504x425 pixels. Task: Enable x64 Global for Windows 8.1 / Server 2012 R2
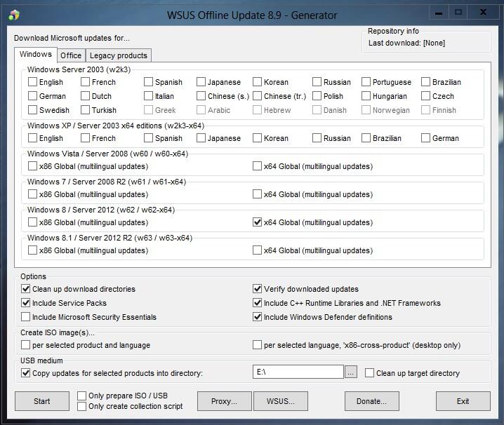pos(257,250)
